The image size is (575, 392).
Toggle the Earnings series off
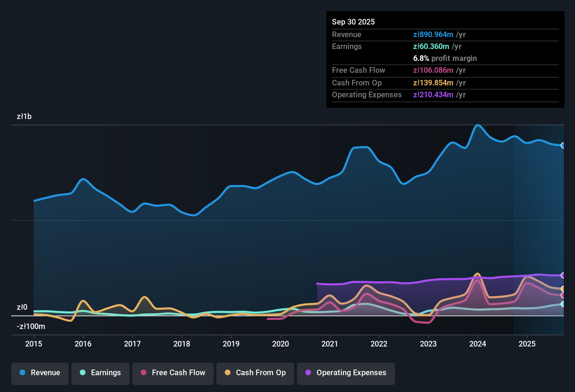tap(101, 373)
